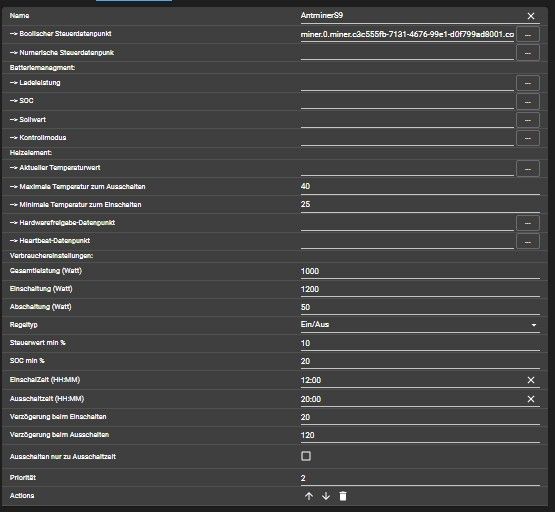The width and height of the screenshot is (555, 512).
Task: Edit the SOC min % field
Action: pos(420,361)
